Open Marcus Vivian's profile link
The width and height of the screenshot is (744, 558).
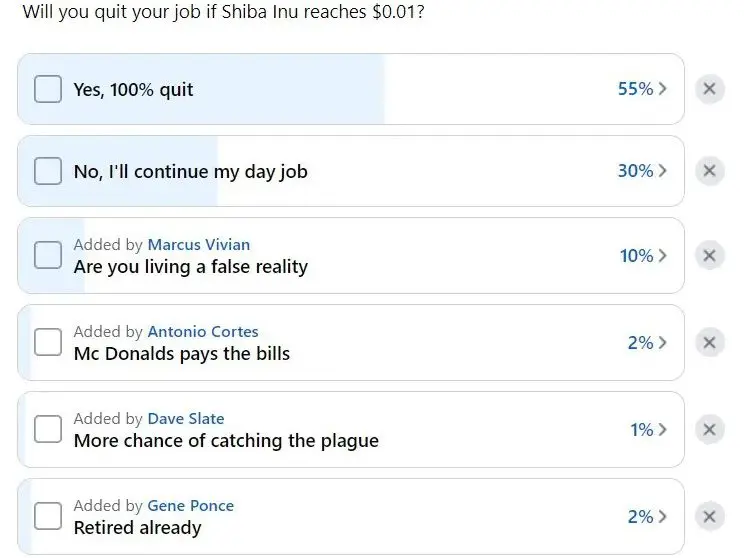click(x=199, y=244)
